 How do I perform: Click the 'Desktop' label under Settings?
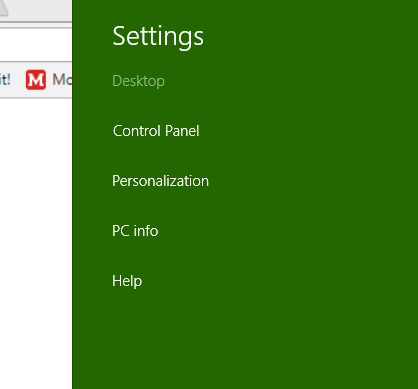coord(138,81)
